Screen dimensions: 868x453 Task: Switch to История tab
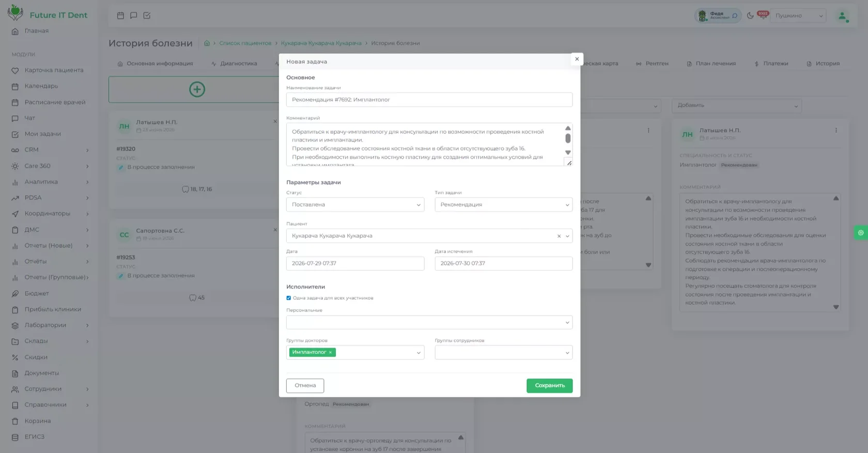click(823, 64)
